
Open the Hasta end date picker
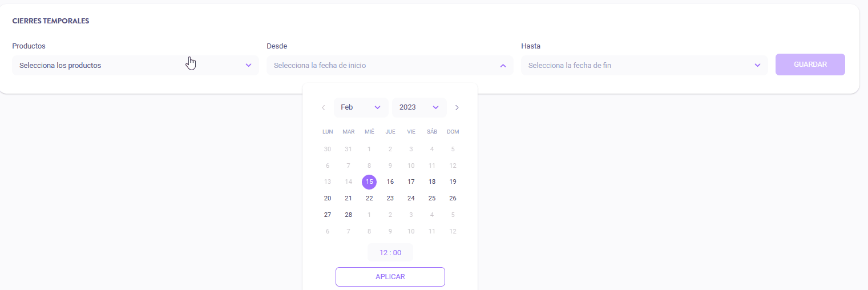[x=644, y=66]
